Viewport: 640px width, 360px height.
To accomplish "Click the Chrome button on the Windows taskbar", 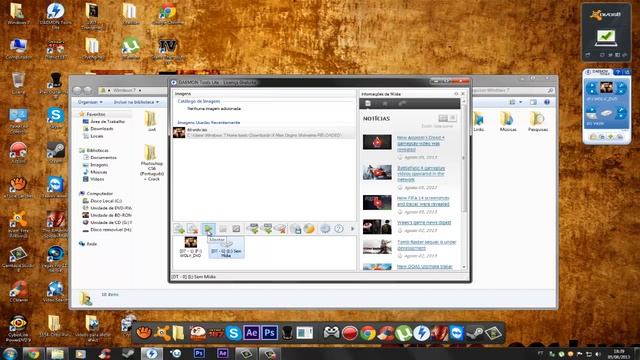I will click(x=33, y=353).
